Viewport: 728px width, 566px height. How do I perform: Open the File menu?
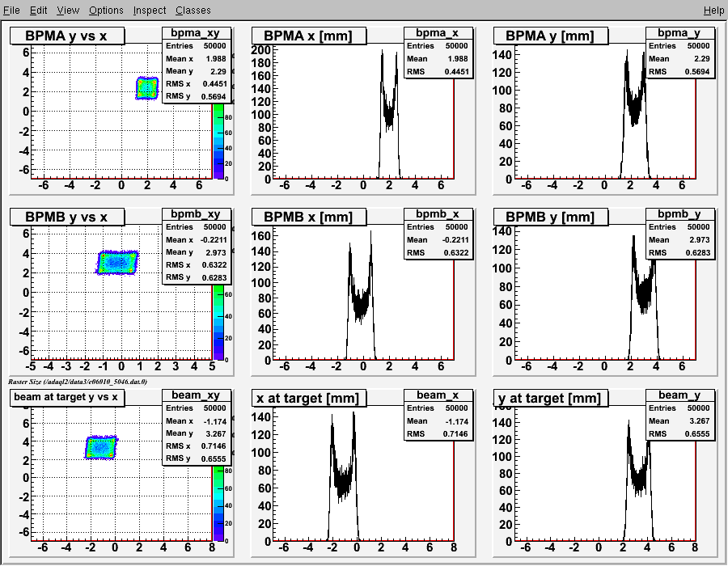click(11, 11)
